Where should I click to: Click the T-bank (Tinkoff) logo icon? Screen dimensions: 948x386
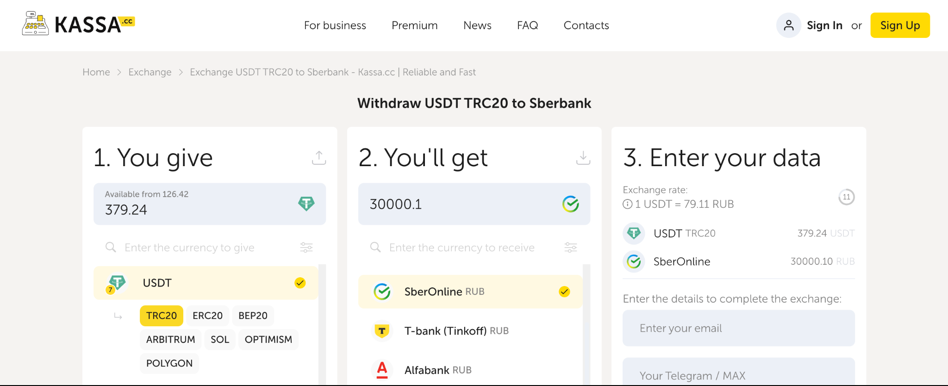382,331
